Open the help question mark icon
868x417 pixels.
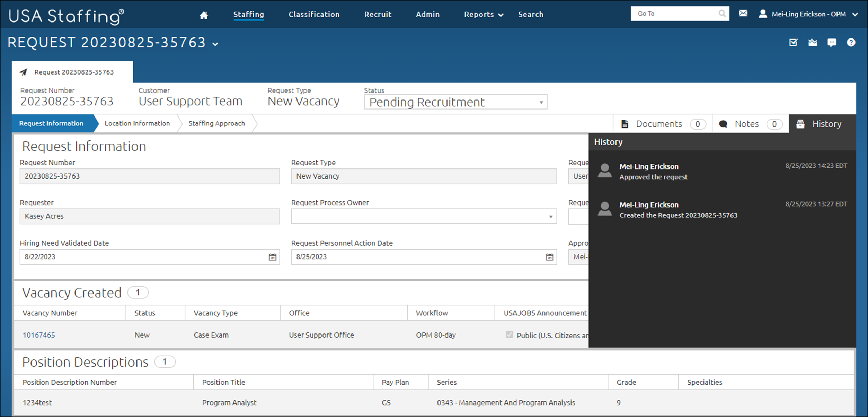(851, 43)
